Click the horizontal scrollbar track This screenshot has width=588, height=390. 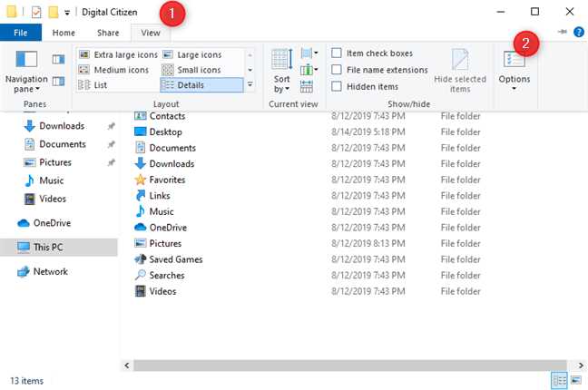click(349, 366)
